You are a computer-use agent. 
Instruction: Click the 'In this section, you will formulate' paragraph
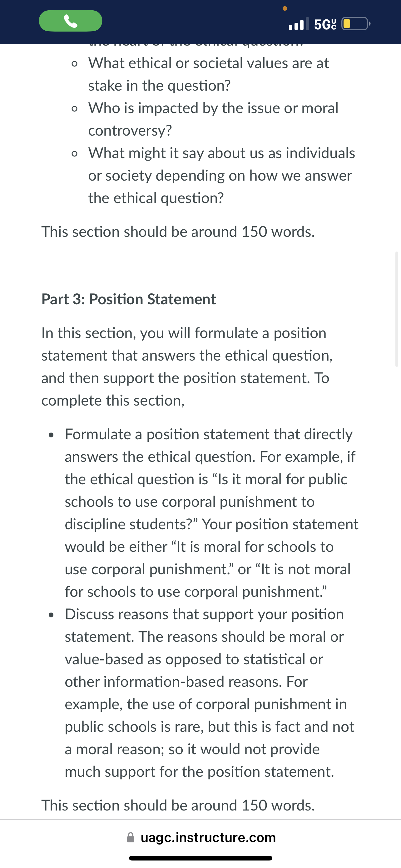pos(187,367)
